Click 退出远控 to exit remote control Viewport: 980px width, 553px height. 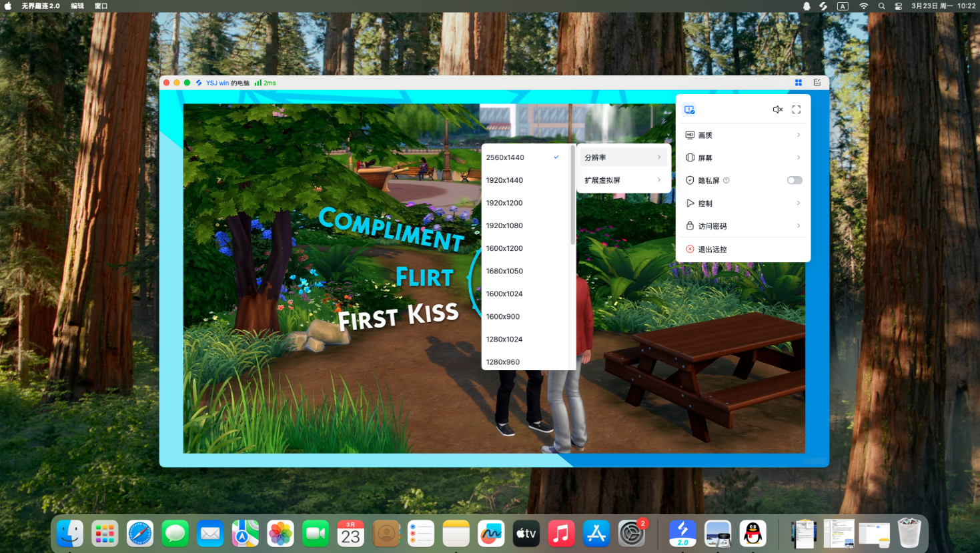pos(712,249)
